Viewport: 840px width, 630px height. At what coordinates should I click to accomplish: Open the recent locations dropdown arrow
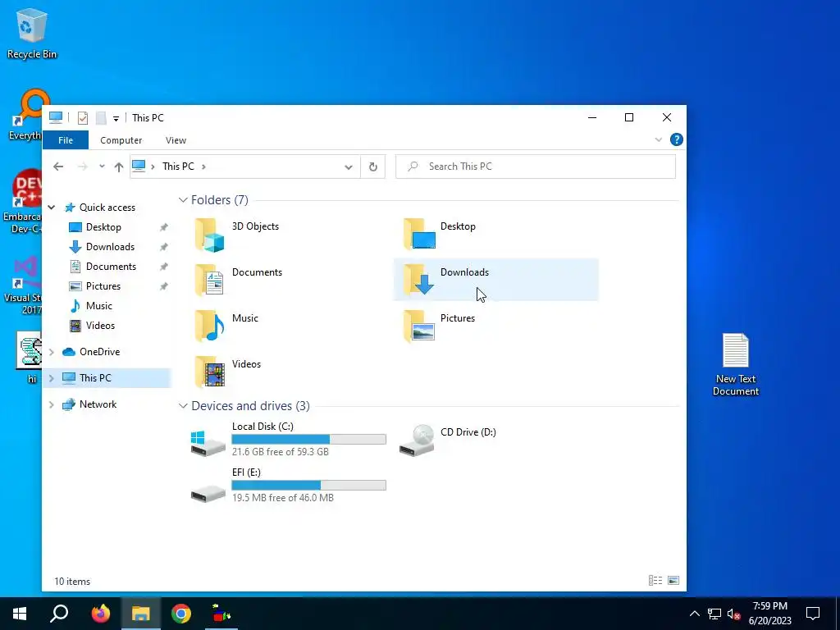[x=102, y=167]
